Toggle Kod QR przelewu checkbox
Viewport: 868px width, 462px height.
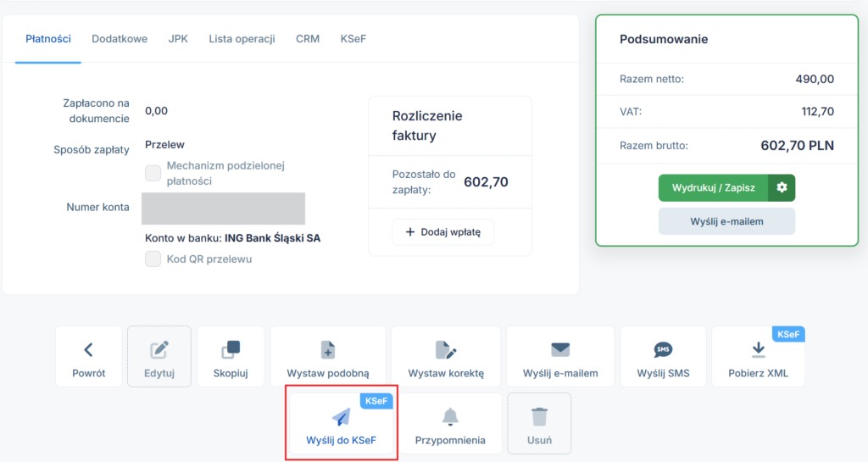tap(153, 259)
